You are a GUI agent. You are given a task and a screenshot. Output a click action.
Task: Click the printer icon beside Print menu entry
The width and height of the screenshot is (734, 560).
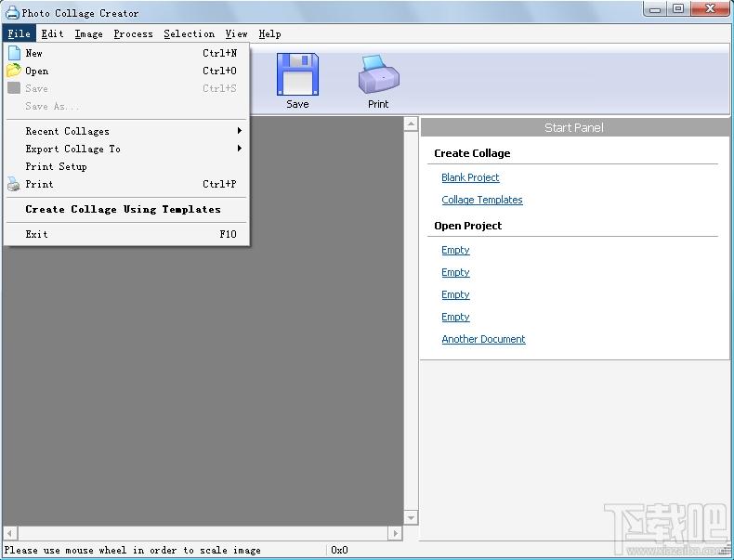pyautogui.click(x=14, y=184)
